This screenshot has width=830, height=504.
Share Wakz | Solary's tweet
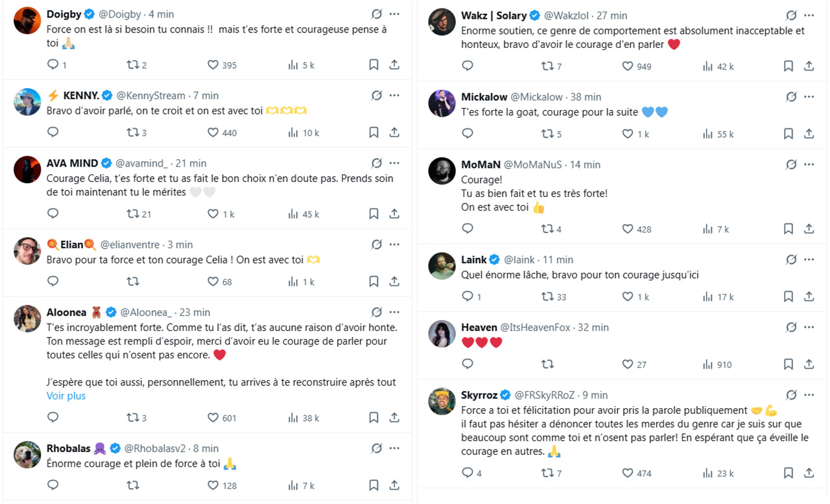pos(809,66)
